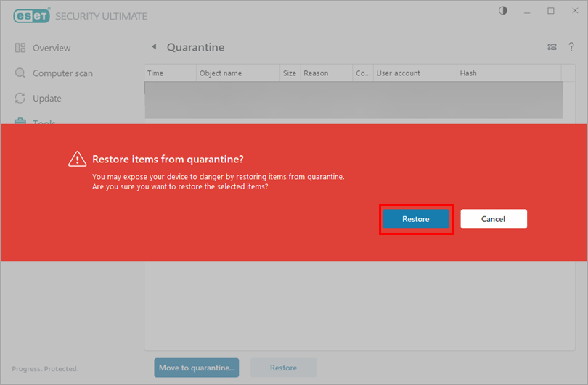Open the quarantine view options icon
This screenshot has width=588, height=385.
click(x=552, y=47)
